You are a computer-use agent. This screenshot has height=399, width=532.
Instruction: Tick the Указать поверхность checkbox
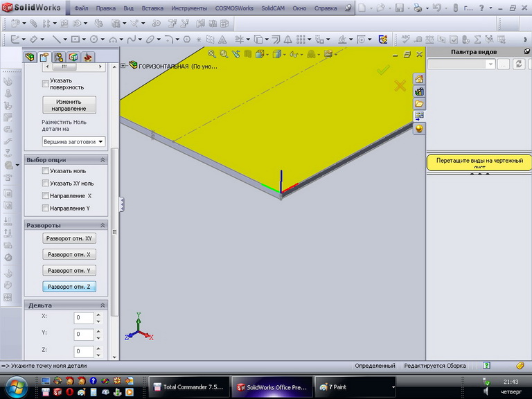46,83
